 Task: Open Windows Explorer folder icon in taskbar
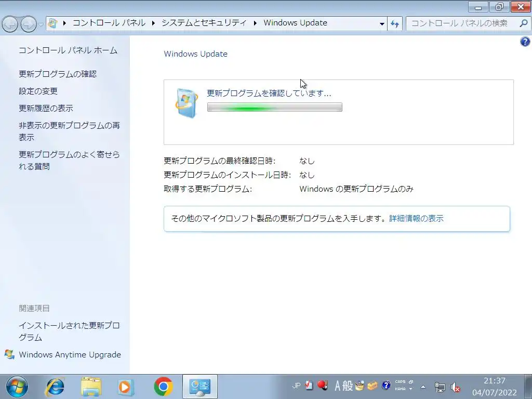point(91,387)
